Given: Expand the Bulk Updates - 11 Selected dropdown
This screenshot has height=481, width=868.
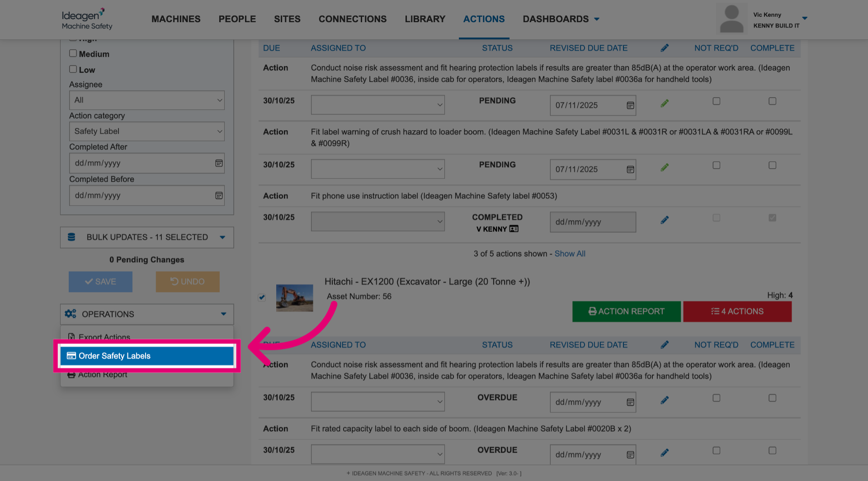Looking at the screenshot, I should (x=147, y=237).
